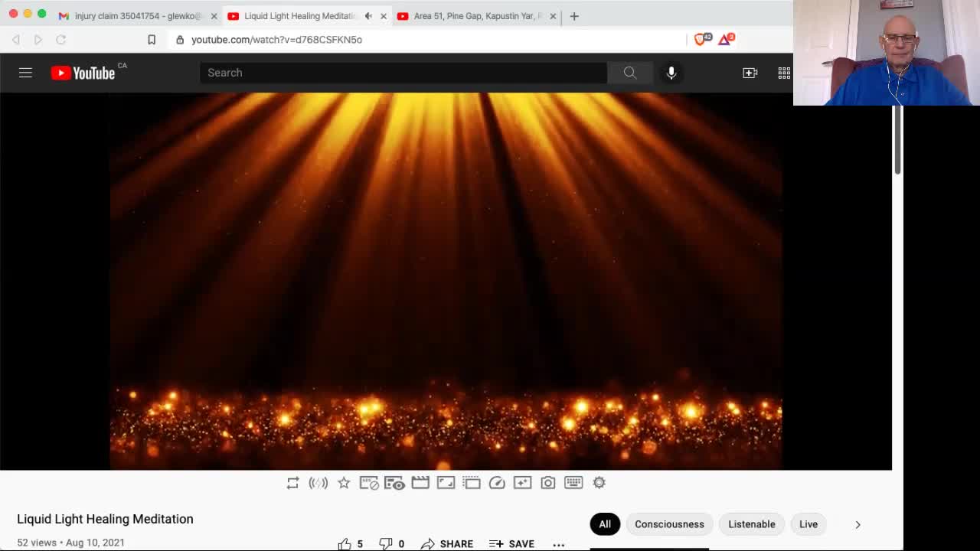980x551 pixels.
Task: Close the Area 51 tab
Action: point(553,16)
